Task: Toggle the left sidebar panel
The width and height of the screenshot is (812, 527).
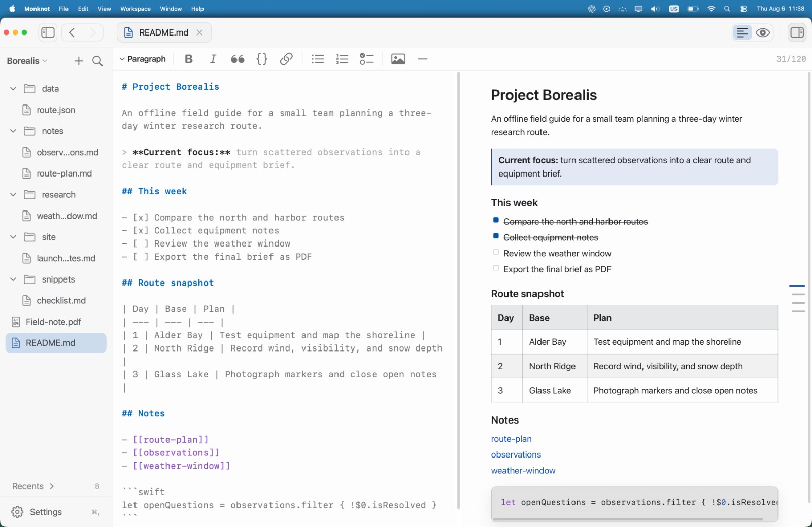Action: (48, 32)
